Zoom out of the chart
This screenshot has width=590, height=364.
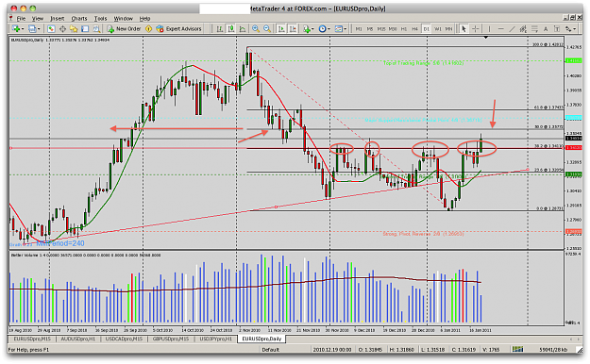[x=267, y=29]
